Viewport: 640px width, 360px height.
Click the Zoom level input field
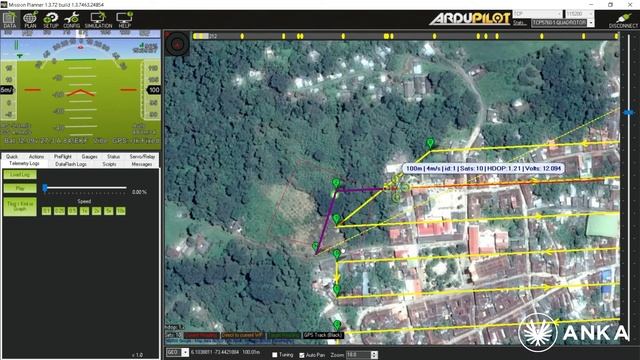point(359,355)
